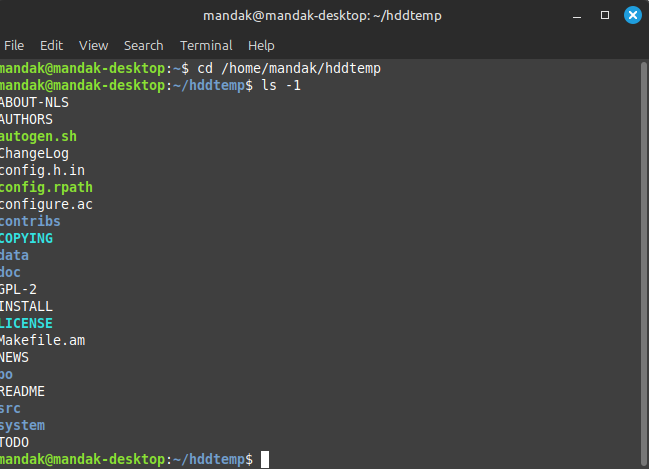Minimize the terminal window
The image size is (649, 469).
577,16
